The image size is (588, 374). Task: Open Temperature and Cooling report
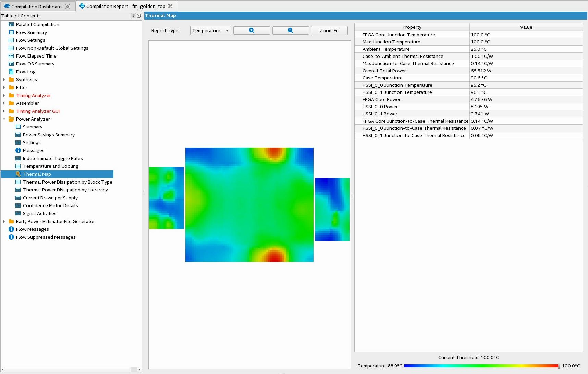pyautogui.click(x=51, y=166)
